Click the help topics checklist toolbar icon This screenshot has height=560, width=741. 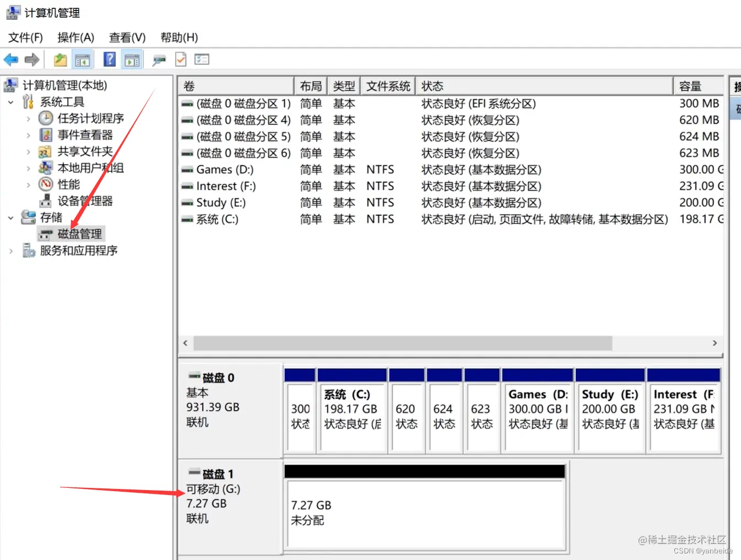click(x=202, y=59)
